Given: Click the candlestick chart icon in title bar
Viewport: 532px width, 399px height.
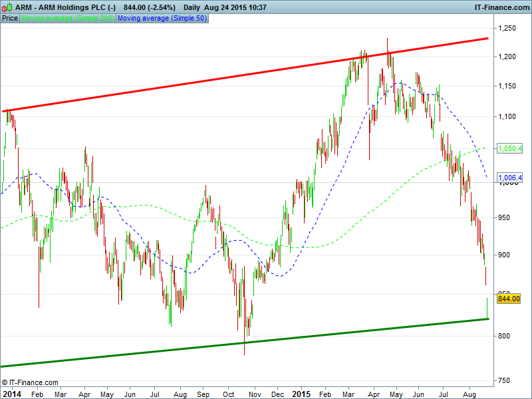Looking at the screenshot, I should [x=7, y=7].
